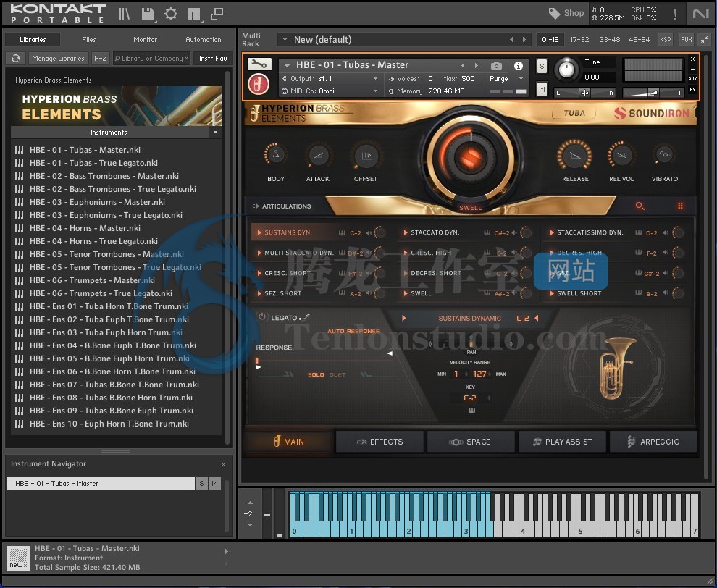Viewport: 717px width, 588px height.
Task: Toggle M button in Instrument Navigator
Action: [215, 483]
